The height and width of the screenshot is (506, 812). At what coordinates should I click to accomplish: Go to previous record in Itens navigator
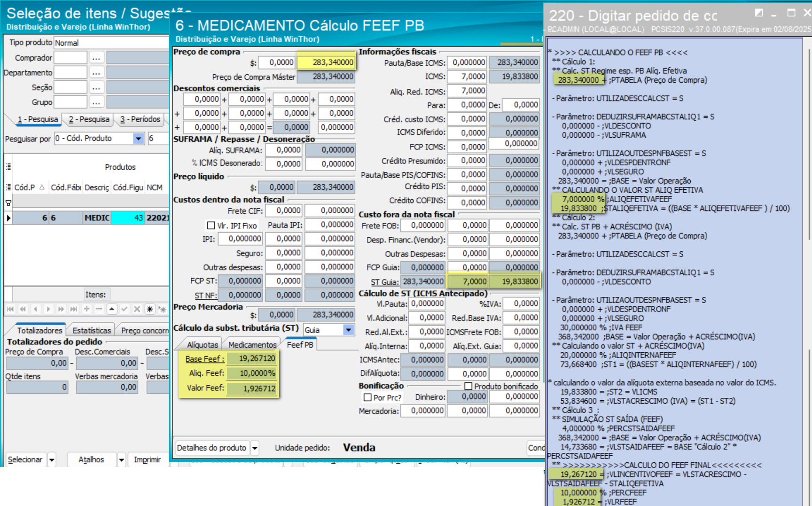36,309
